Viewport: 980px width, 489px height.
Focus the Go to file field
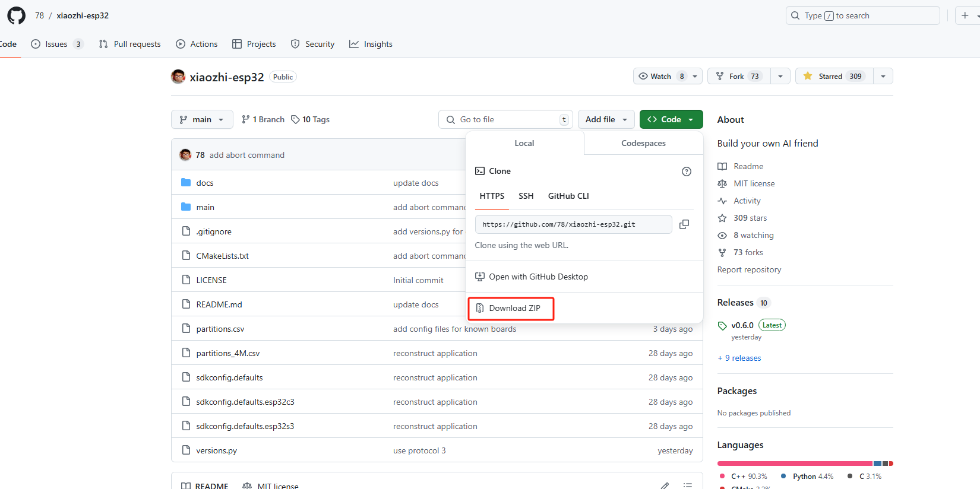click(505, 119)
